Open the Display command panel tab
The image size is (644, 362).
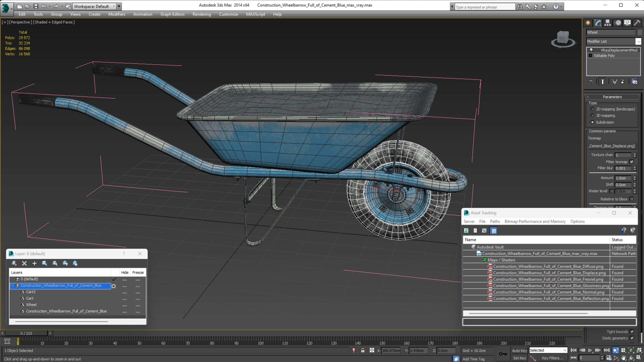627,23
